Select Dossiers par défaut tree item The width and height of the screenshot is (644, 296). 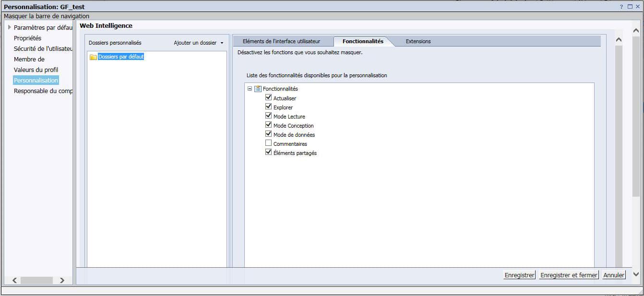coord(121,57)
